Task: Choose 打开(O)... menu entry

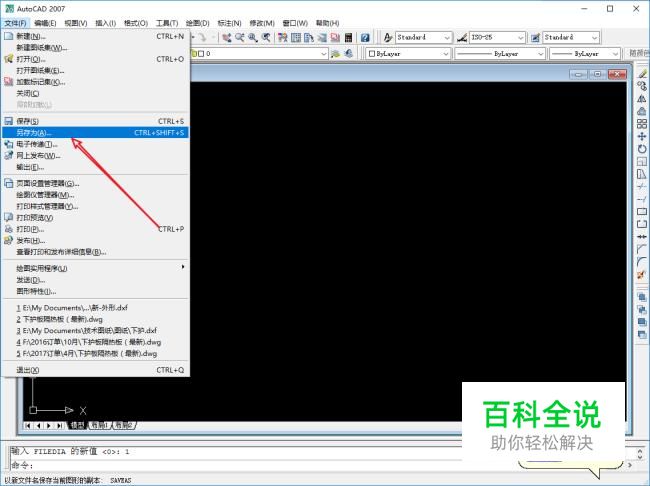Action: (95, 59)
